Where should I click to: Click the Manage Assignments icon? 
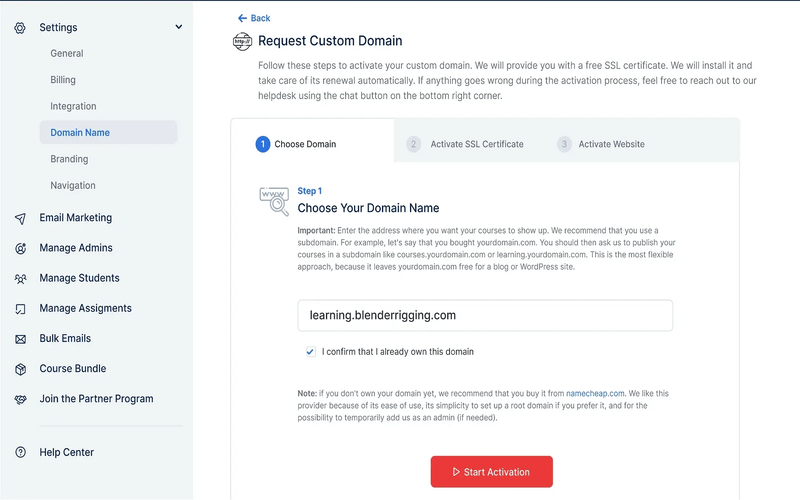click(20, 309)
